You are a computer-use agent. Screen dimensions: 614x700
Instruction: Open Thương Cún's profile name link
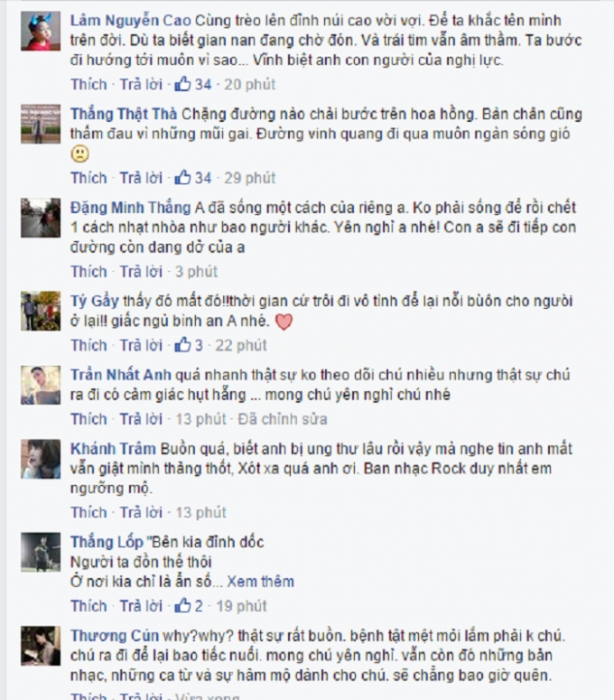pos(115,635)
